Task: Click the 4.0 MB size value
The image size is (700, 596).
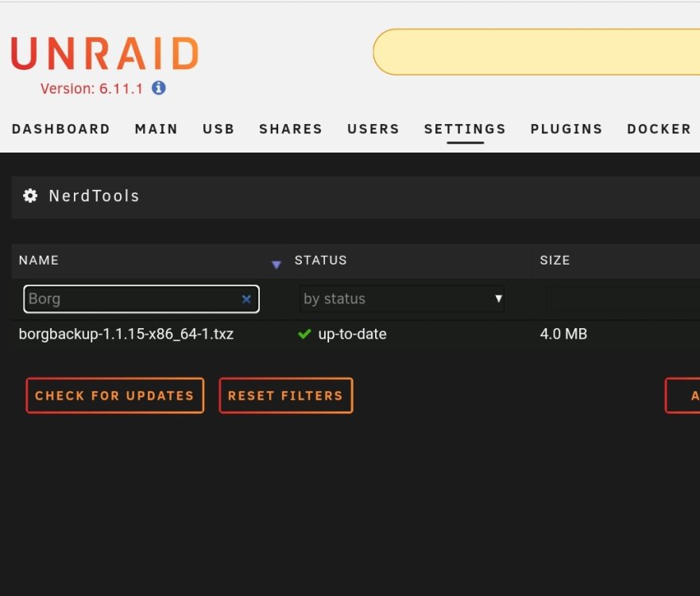Action: [563, 334]
